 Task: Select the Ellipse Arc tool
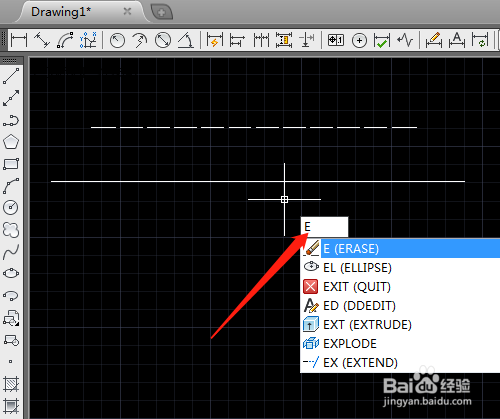coord(11,296)
